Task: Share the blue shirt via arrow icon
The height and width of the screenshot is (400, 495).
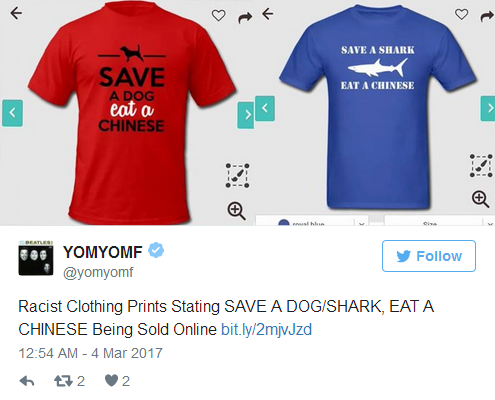Action: coord(487,16)
